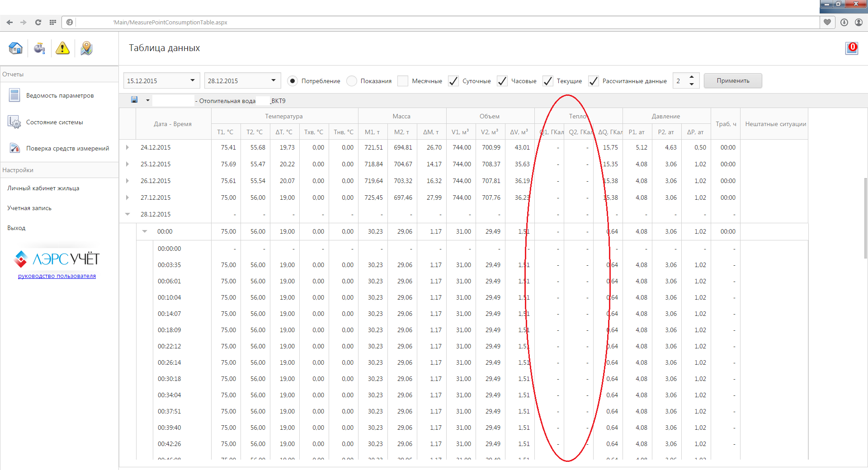The height and width of the screenshot is (470, 868).
Task: Click the 15,75 ΔQ value for 24.12.2015
Action: 610,147
